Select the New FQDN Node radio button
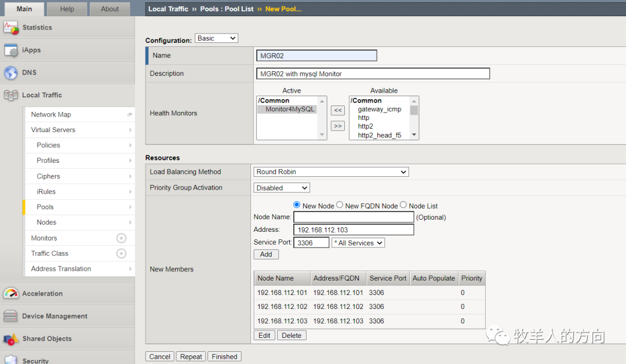The height and width of the screenshot is (364, 626). click(x=340, y=205)
